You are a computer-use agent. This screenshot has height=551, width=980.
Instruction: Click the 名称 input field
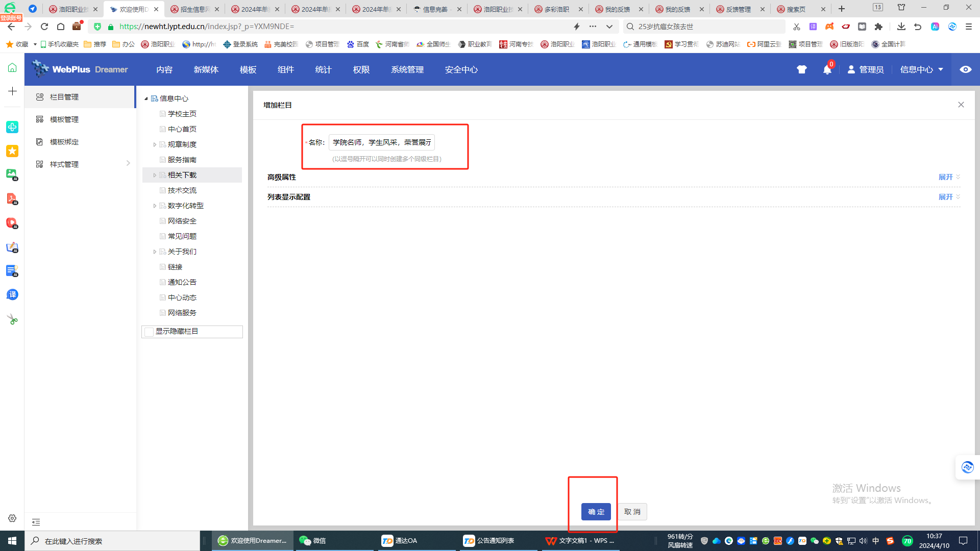click(x=381, y=142)
